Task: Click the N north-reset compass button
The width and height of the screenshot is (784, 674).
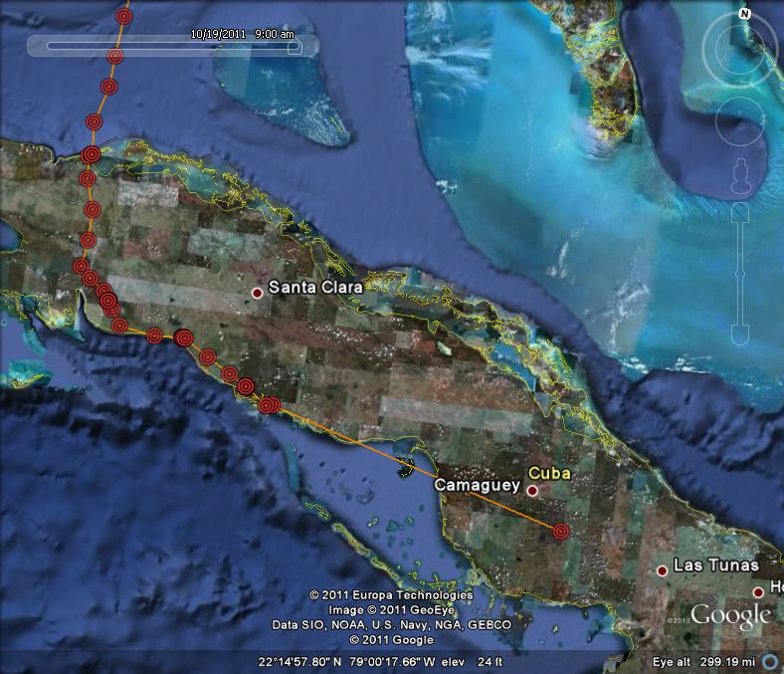Action: click(743, 14)
